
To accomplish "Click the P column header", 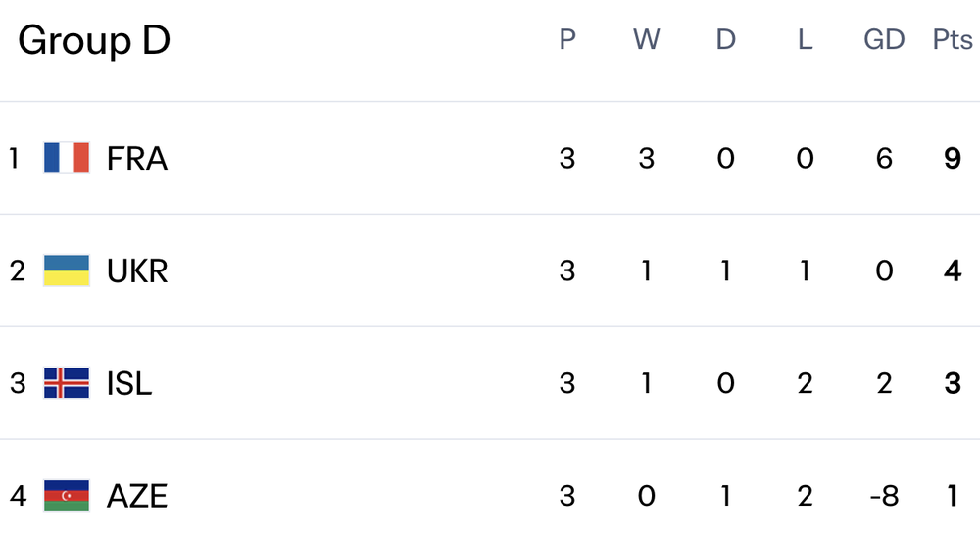I will coord(567,40).
